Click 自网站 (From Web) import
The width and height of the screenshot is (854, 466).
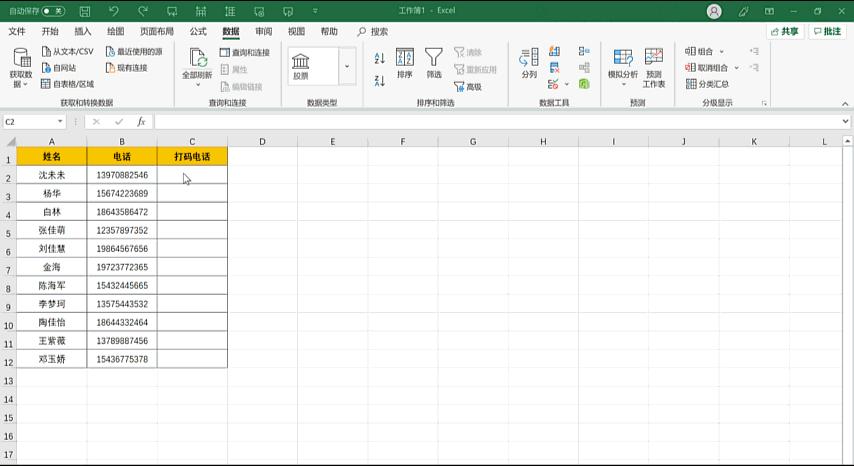coord(59,68)
